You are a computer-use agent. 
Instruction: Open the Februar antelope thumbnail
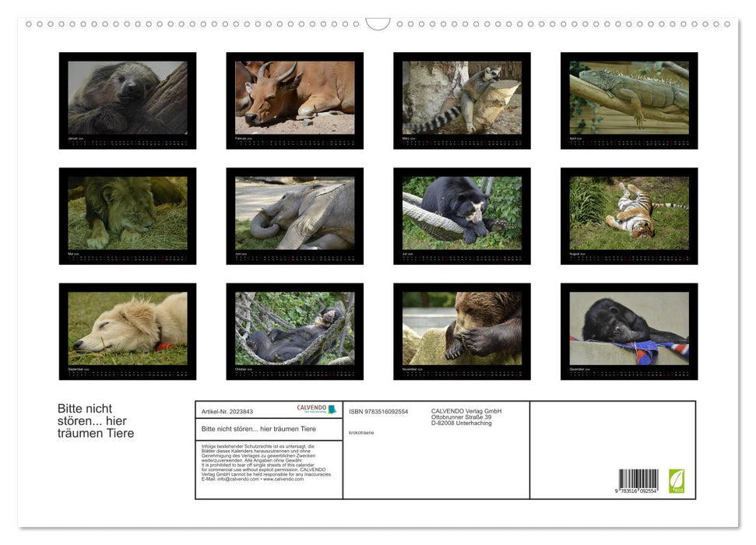(x=294, y=100)
